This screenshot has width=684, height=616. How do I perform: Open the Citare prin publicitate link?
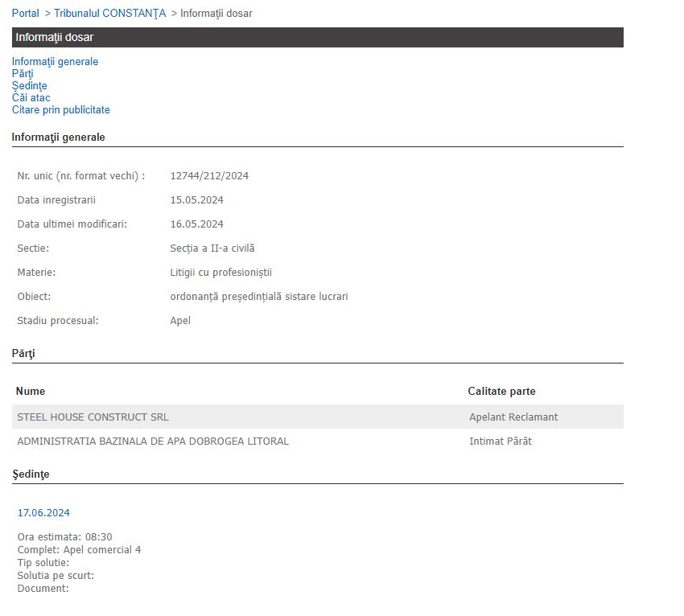pos(60,110)
